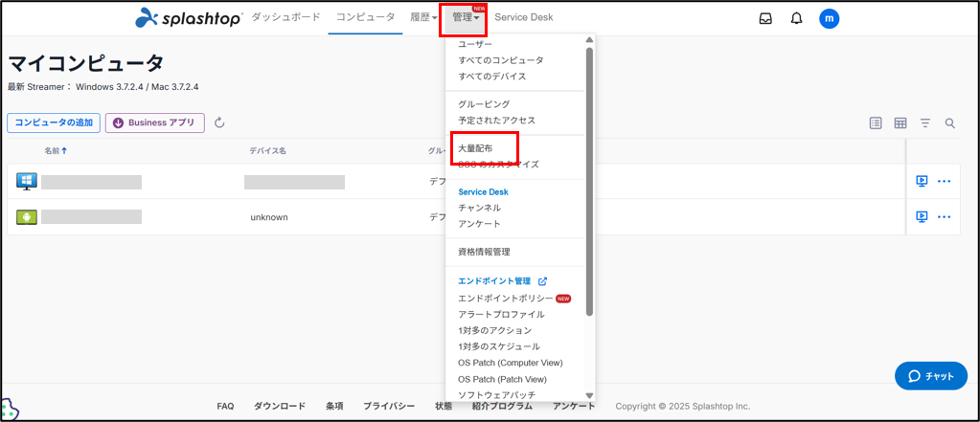
Task: Open the external link icon beside エンドポイント管理
Action: [x=542, y=281]
